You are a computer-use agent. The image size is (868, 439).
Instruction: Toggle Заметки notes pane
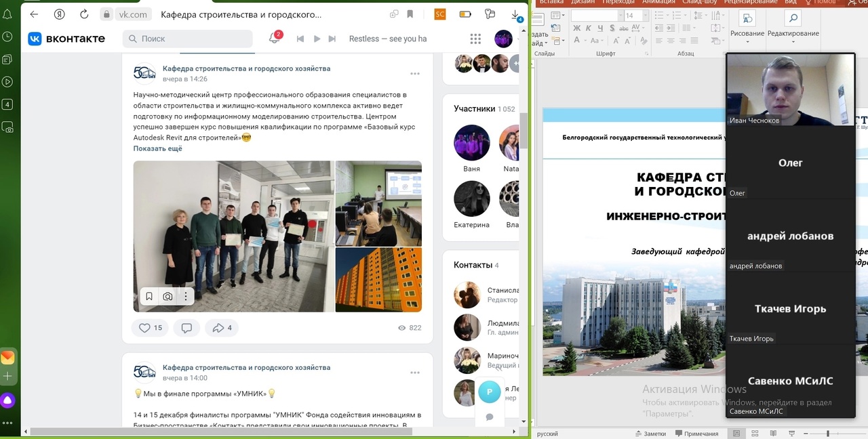click(650, 434)
